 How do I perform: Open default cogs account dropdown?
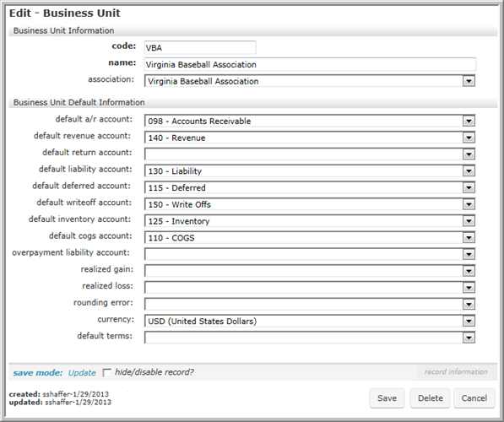tap(469, 238)
